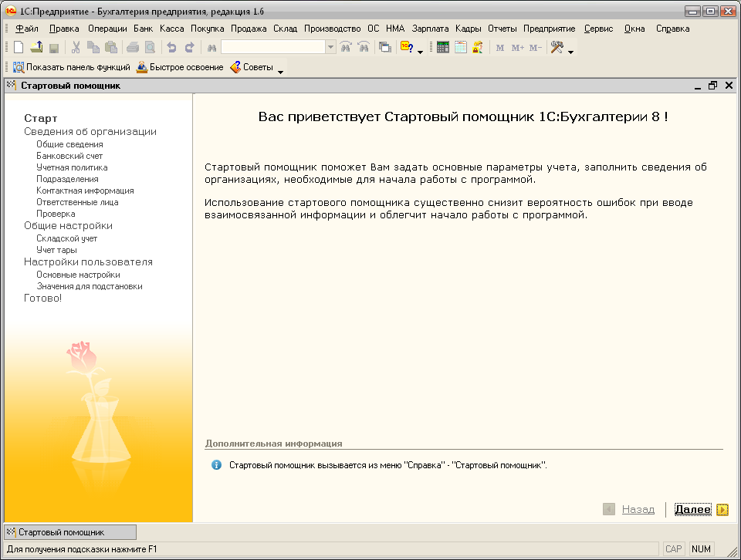Open the calculator toolbar icon
The width and height of the screenshot is (741, 560).
pyautogui.click(x=443, y=47)
